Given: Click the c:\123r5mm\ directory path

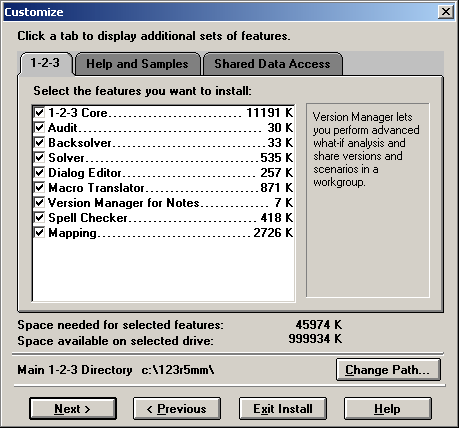Looking at the screenshot, I should coord(178,370).
